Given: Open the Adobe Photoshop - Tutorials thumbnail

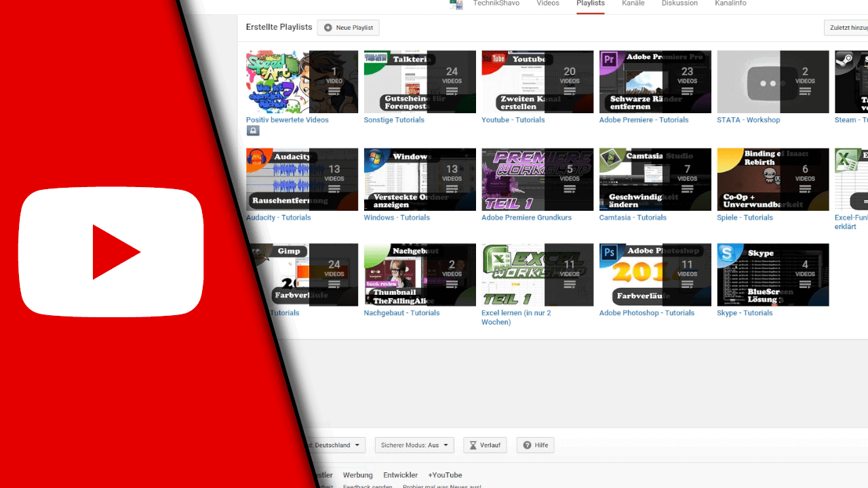Looking at the screenshot, I should click(x=655, y=274).
